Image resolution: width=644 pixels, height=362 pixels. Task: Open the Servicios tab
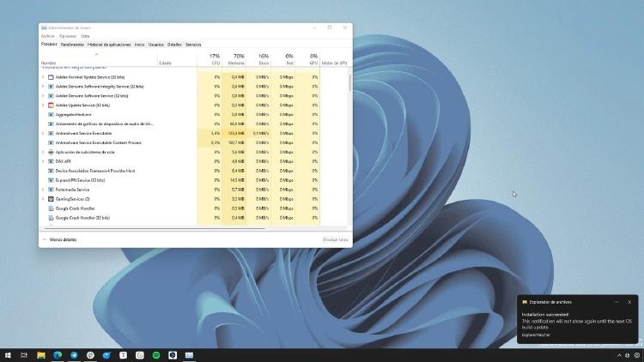coord(193,44)
